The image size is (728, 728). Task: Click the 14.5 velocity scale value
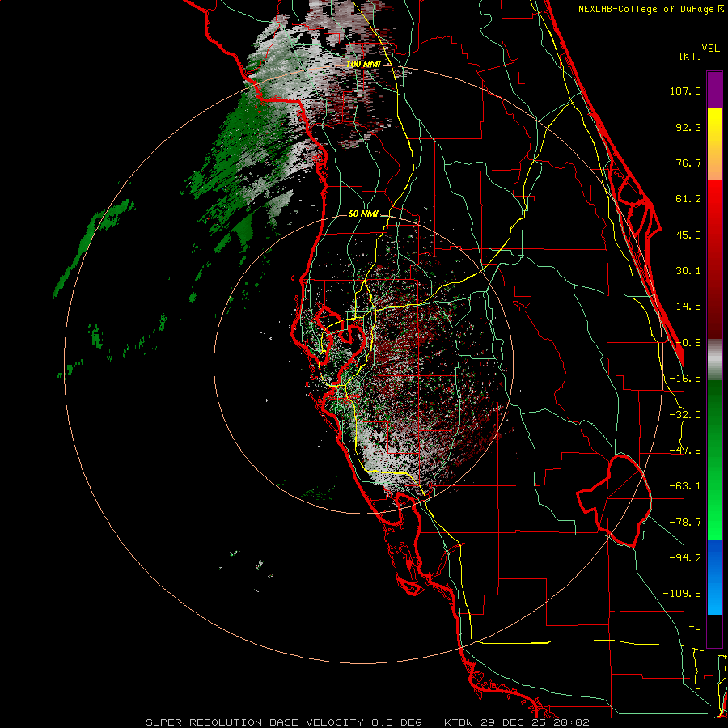point(688,307)
